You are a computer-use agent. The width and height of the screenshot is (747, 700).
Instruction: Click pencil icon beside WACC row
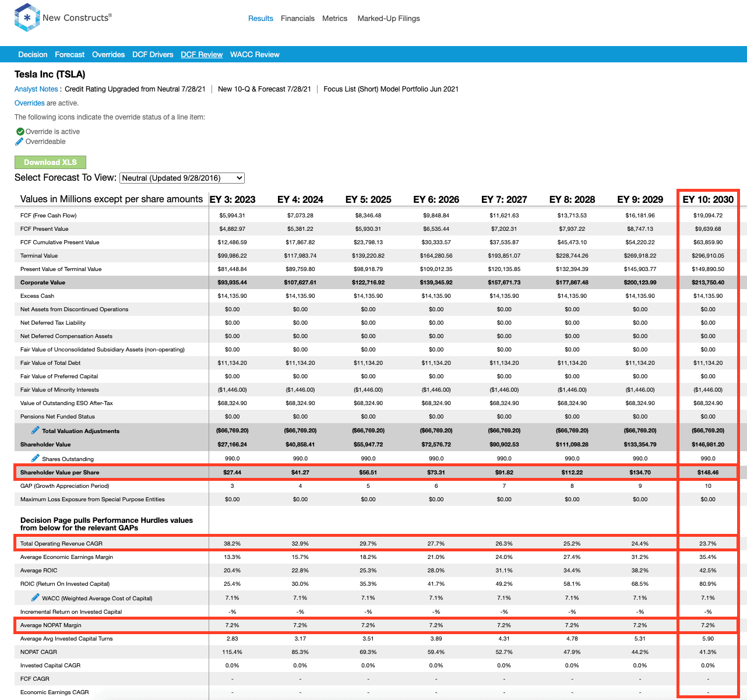(x=36, y=597)
